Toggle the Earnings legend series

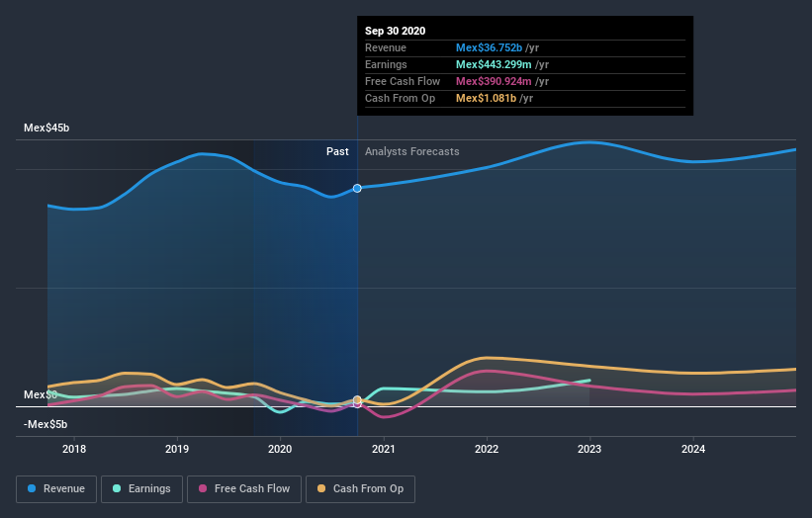(141, 489)
